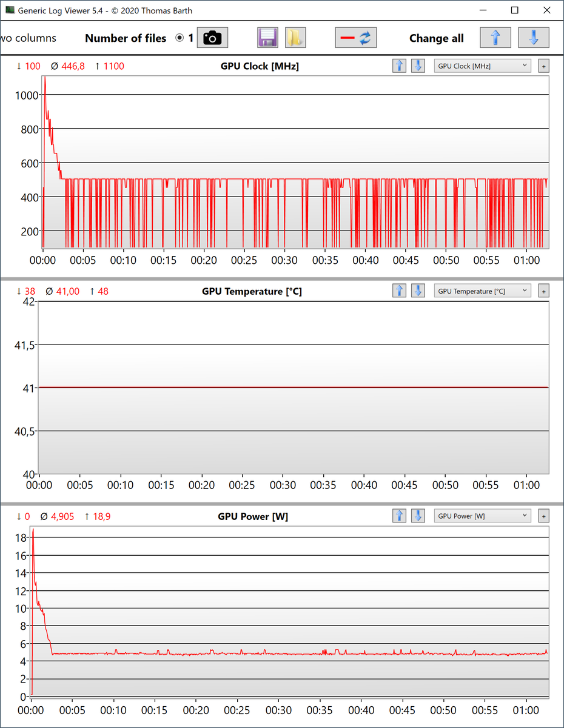Click up arrow in GPU Power panel
This screenshot has height=728, width=564.
(399, 516)
